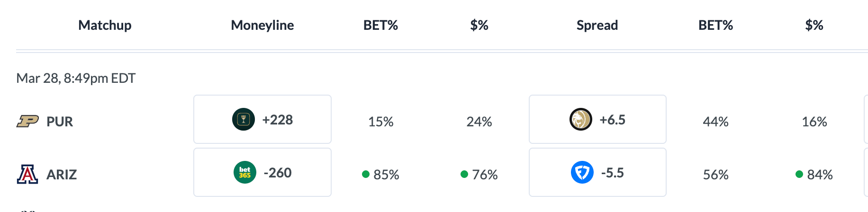Select the ARIZ -260 moneyline box
Screen dimensions: 868x212
[262, 172]
